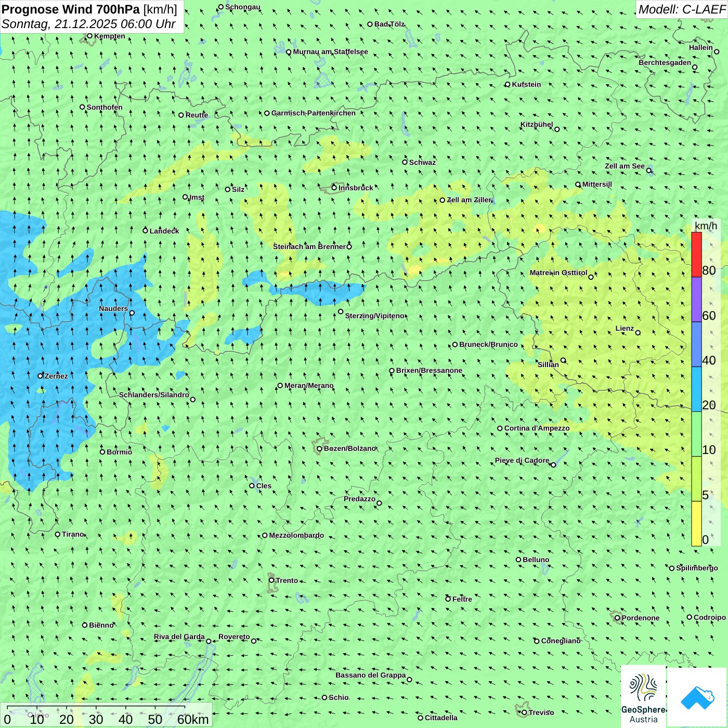Click the 'Berchtesgaden' label

(665, 62)
